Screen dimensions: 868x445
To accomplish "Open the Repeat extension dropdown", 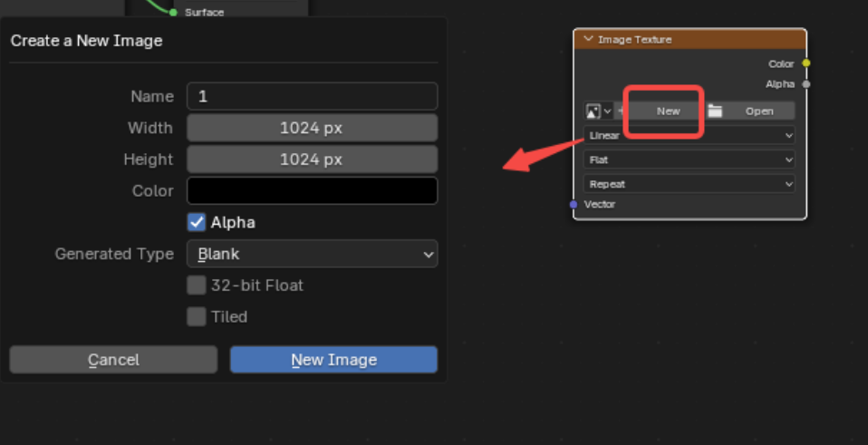I will [690, 184].
